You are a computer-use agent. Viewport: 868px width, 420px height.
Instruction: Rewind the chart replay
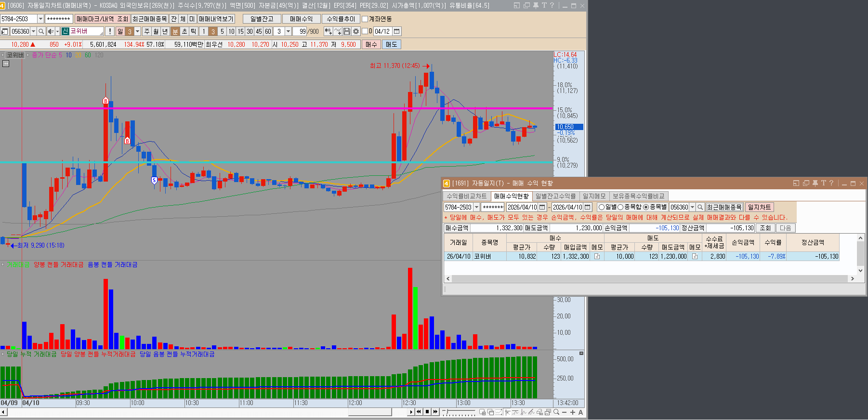(x=419, y=412)
